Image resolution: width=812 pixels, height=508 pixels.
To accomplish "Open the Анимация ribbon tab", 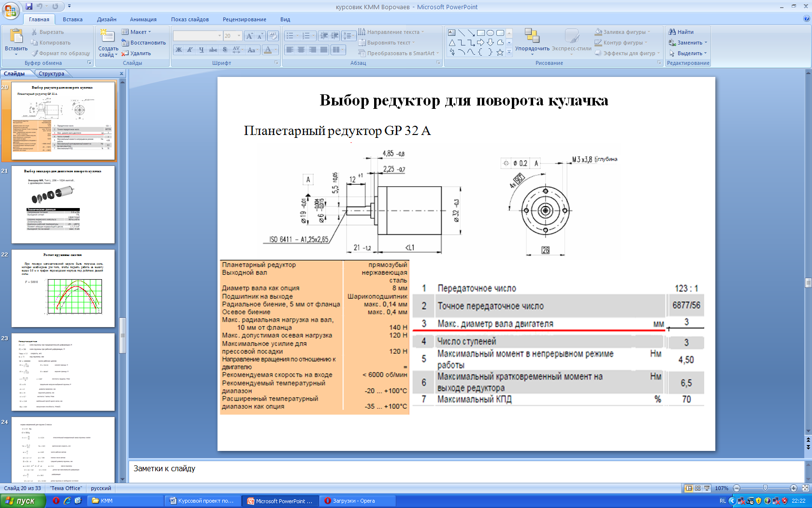I will coord(143,19).
